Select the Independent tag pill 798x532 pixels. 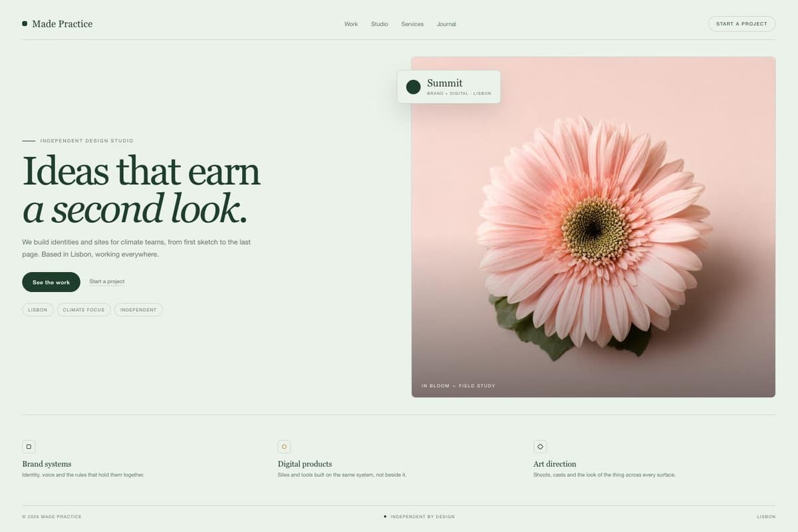(138, 309)
